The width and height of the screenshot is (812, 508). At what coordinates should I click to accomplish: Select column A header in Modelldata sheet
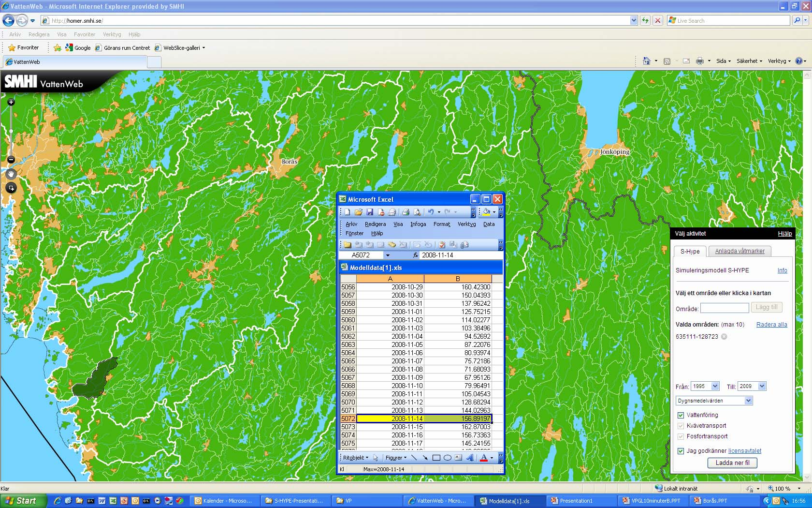(390, 279)
